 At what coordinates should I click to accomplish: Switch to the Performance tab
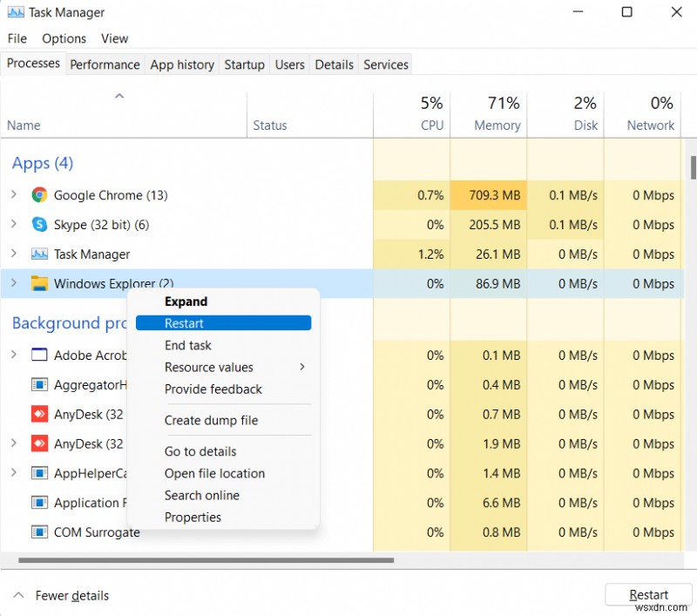(105, 64)
